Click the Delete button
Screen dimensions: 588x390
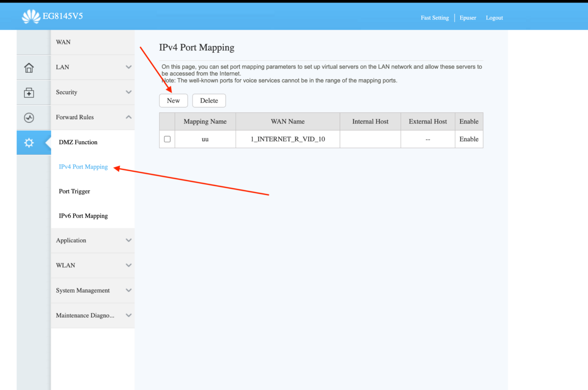point(209,100)
